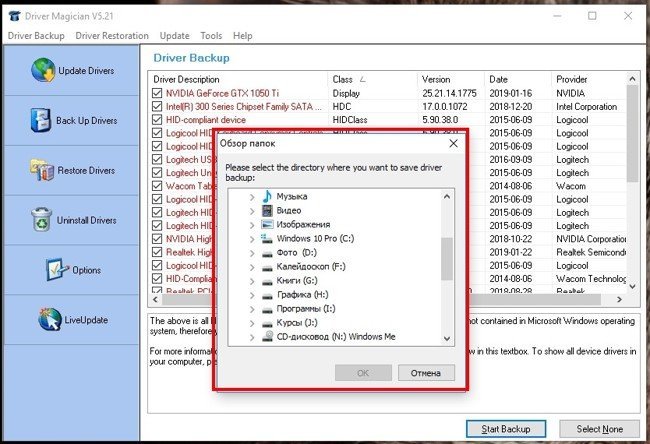Open the Driver Backup menu
This screenshot has height=444, width=650.
click(x=36, y=36)
